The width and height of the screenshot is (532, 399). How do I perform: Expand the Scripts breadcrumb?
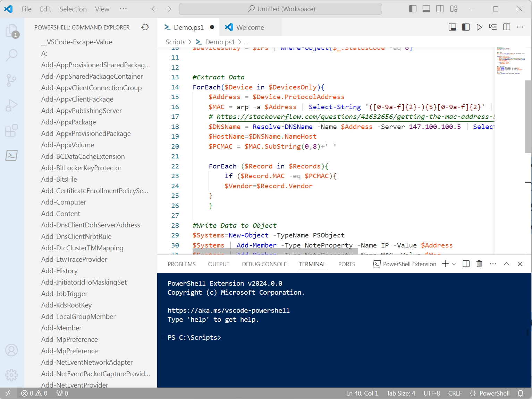(x=176, y=42)
